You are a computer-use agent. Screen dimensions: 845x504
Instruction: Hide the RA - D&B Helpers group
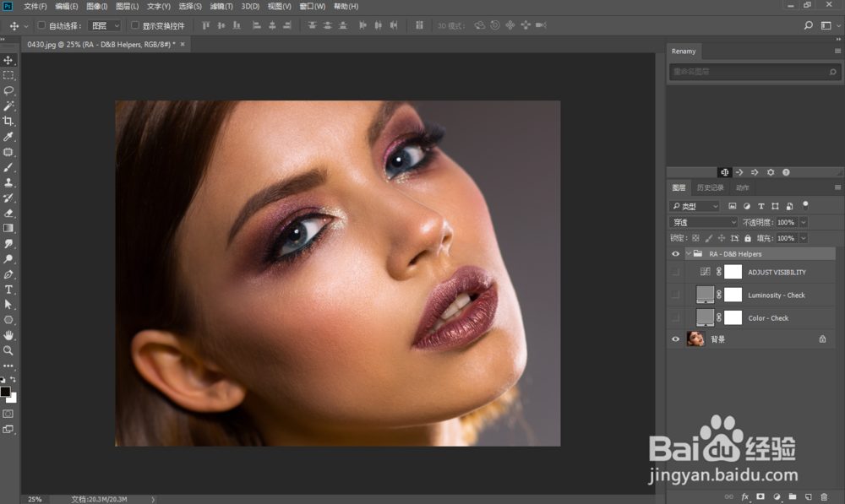[x=675, y=253]
